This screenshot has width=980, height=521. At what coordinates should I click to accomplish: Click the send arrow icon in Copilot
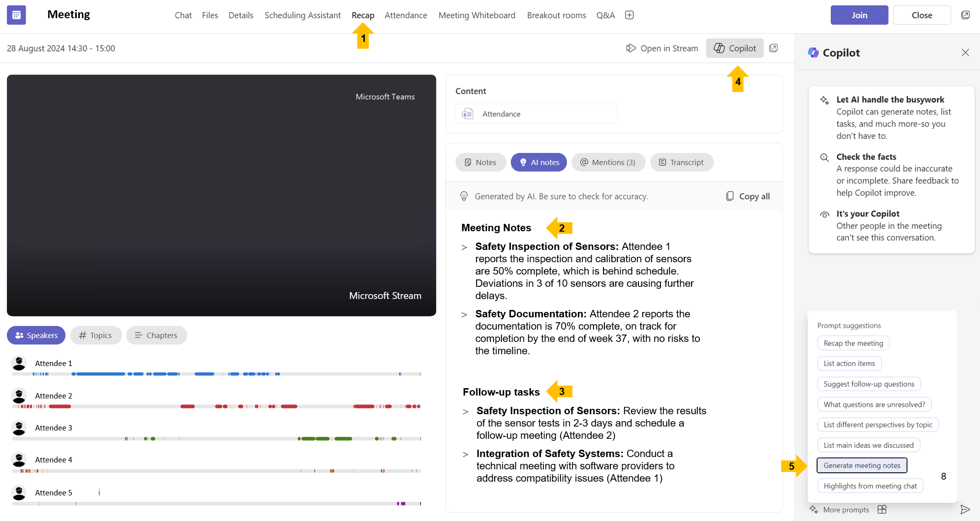[x=965, y=510]
